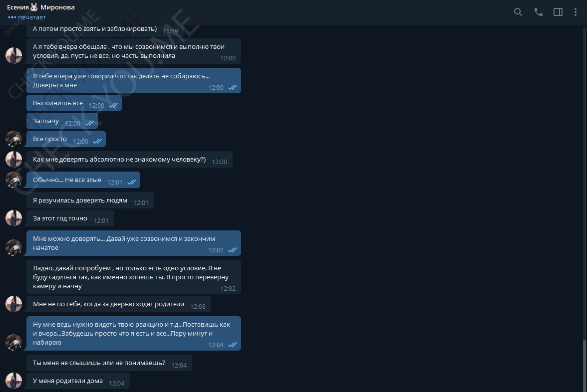The height and width of the screenshot is (392, 587).
Task: Toggle the right sidebar panel icon
Action: point(558,12)
